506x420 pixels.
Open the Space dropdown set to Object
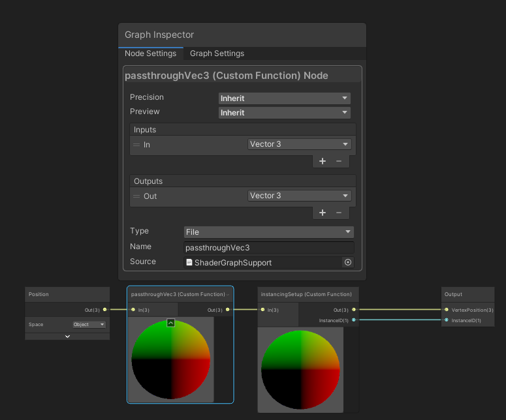(x=89, y=325)
